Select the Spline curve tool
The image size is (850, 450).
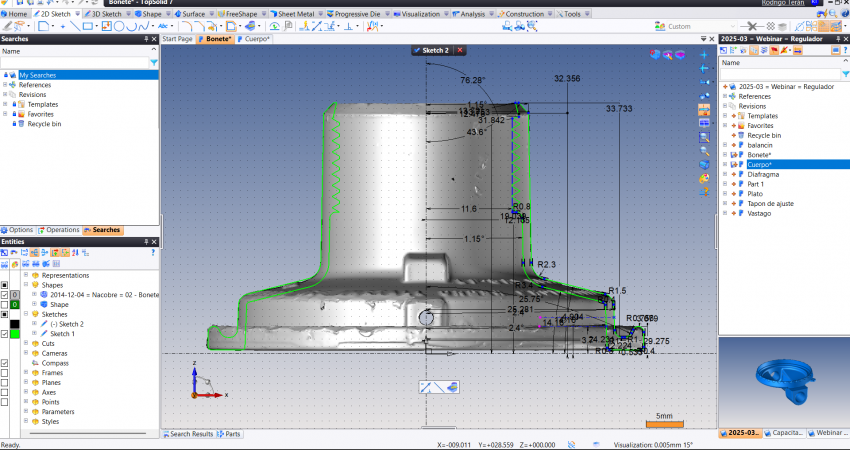(x=143, y=26)
